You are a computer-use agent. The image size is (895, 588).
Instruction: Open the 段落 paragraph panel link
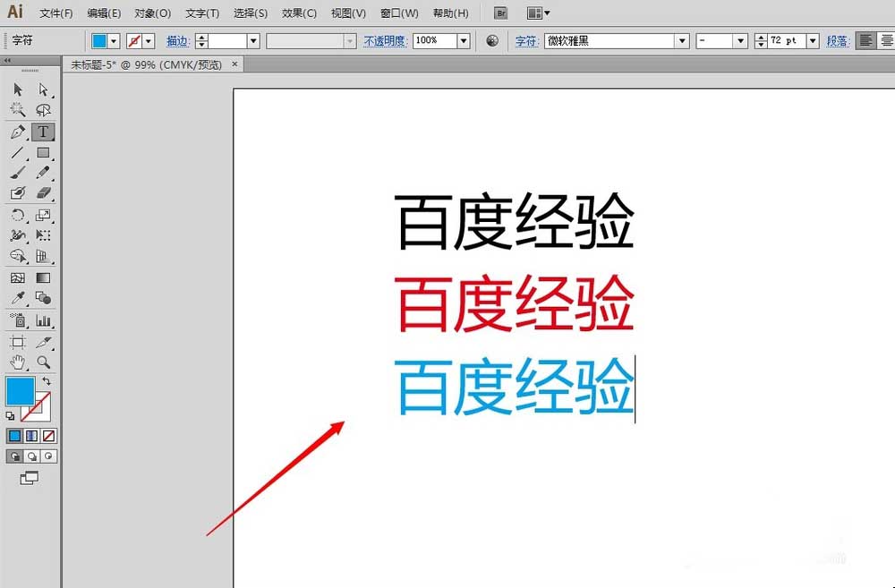(x=838, y=41)
